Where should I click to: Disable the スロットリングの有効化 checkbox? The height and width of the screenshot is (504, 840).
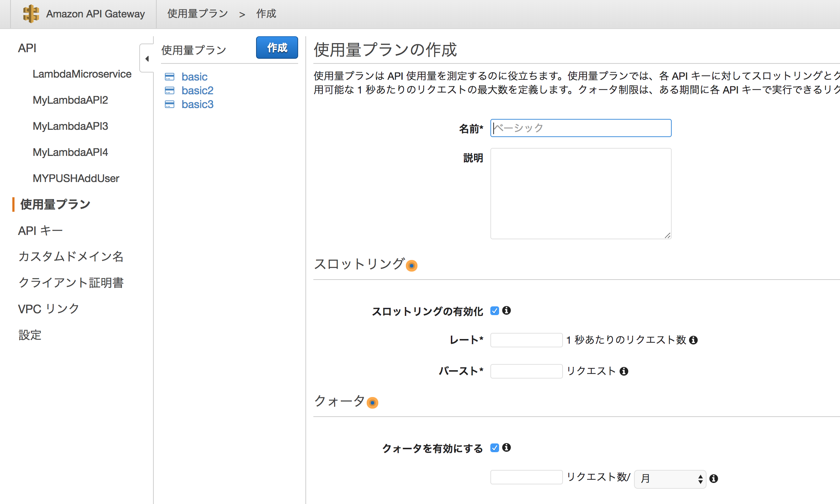coord(495,311)
